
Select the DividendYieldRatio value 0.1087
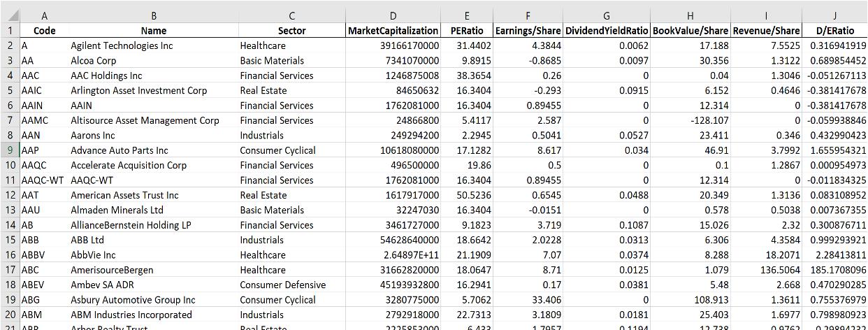coord(607,225)
